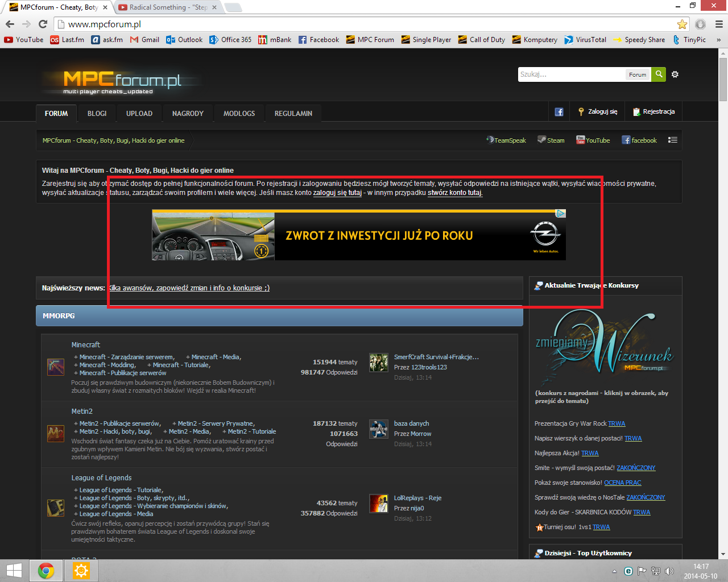This screenshot has height=582, width=728.
Task: Open ask.fm bookmark
Action: [107, 40]
